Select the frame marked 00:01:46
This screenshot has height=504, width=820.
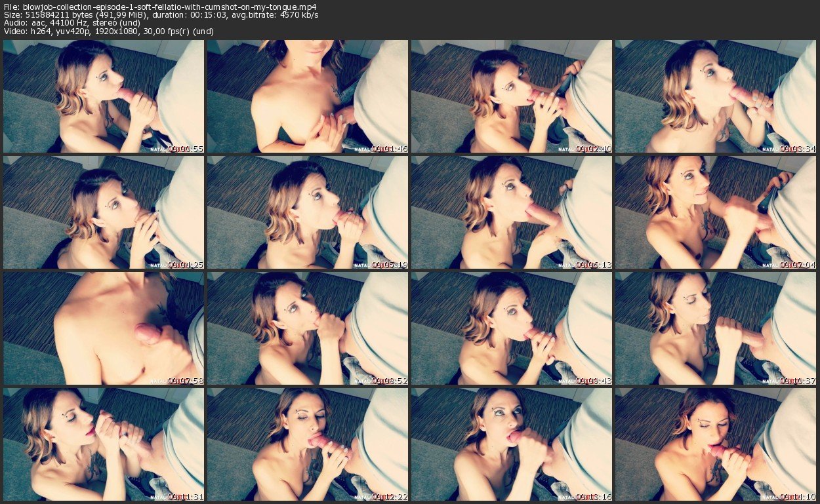[308, 96]
